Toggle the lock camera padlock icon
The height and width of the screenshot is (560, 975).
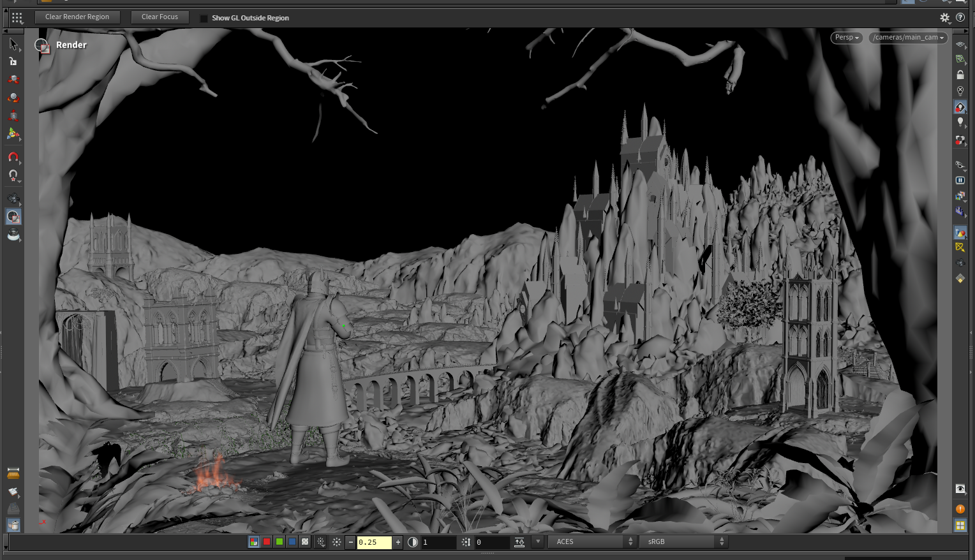[960, 75]
